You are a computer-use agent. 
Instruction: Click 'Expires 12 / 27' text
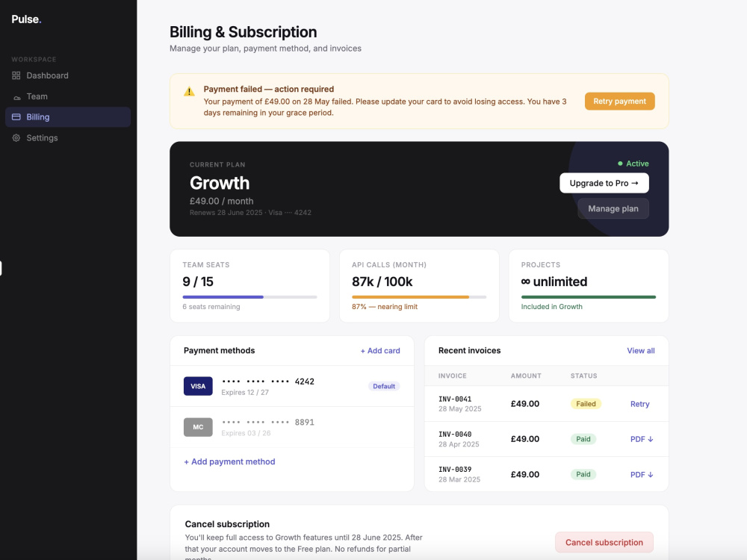pos(245,393)
